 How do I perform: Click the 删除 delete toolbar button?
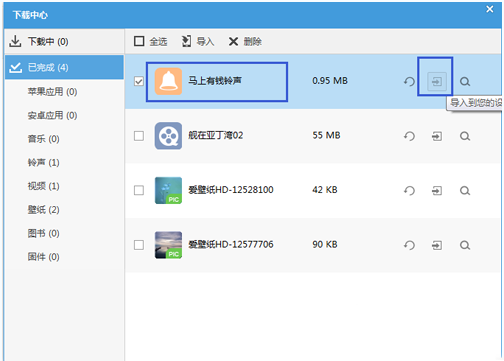point(245,41)
